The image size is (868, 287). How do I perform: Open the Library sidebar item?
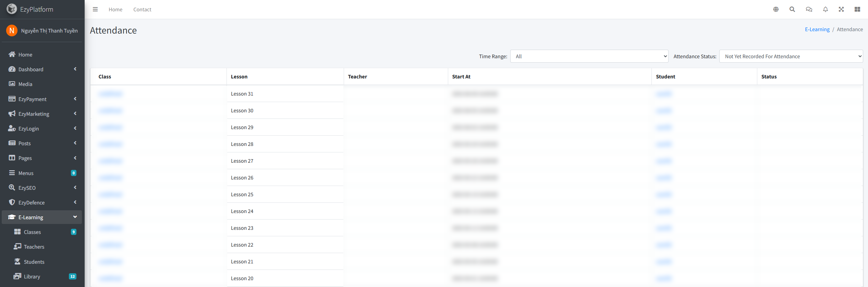32,276
